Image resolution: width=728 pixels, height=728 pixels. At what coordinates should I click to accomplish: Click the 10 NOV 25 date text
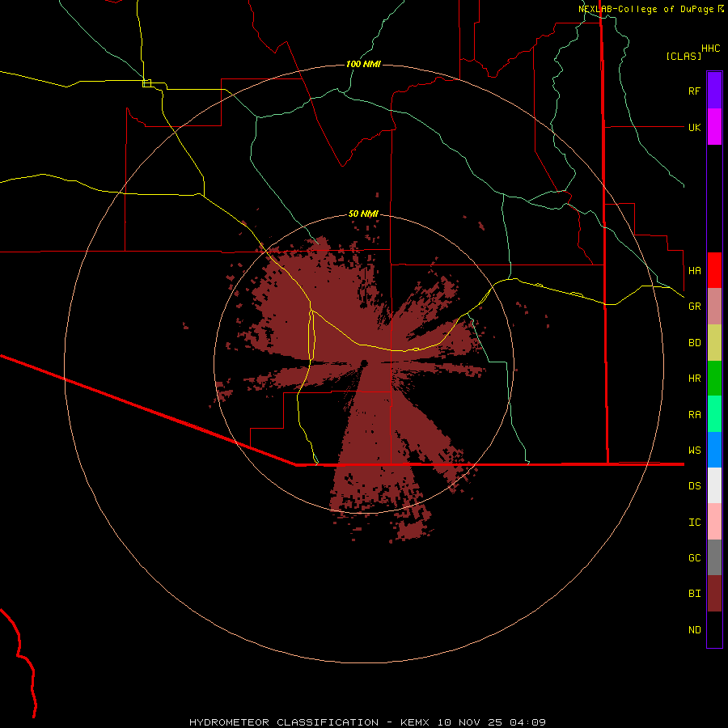(x=470, y=722)
